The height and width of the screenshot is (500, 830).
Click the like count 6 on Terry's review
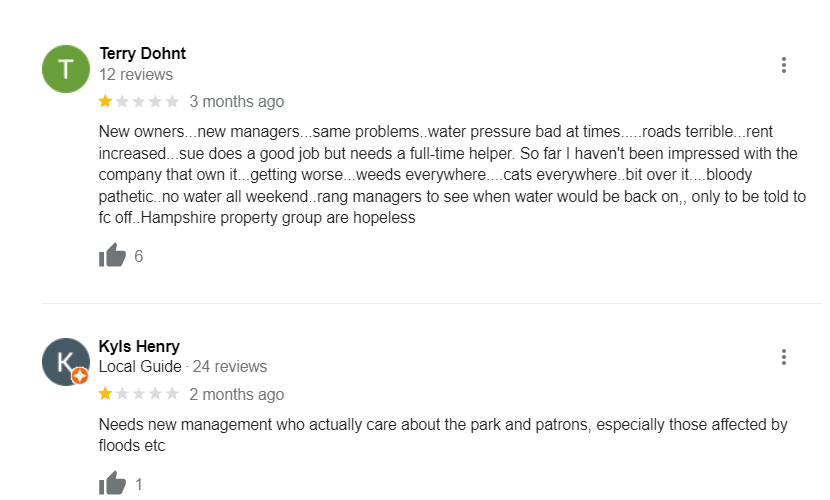[138, 256]
